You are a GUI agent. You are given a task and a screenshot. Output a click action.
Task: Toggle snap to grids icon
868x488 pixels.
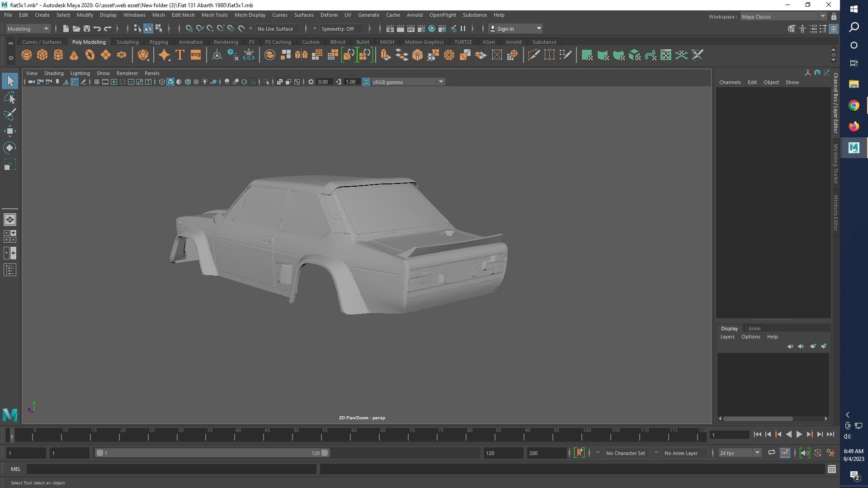(x=189, y=28)
